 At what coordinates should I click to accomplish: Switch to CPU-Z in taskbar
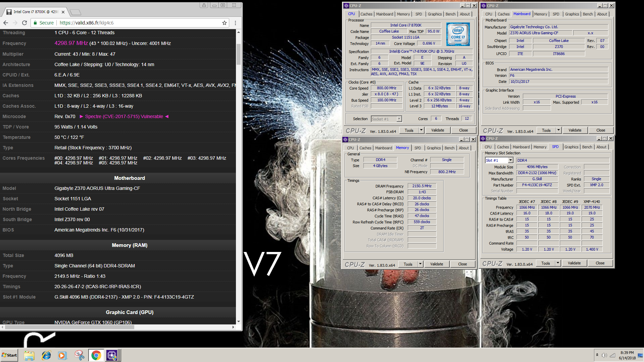(112, 355)
